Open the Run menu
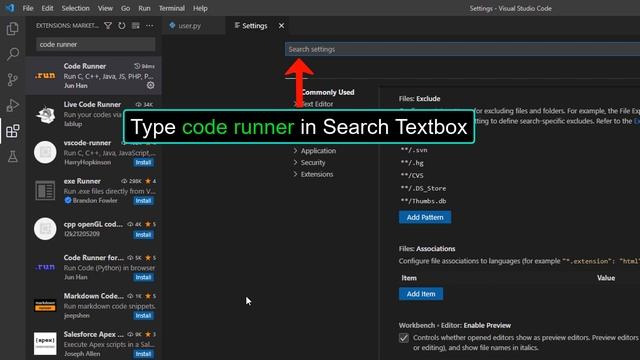 pyautogui.click(x=144, y=8)
